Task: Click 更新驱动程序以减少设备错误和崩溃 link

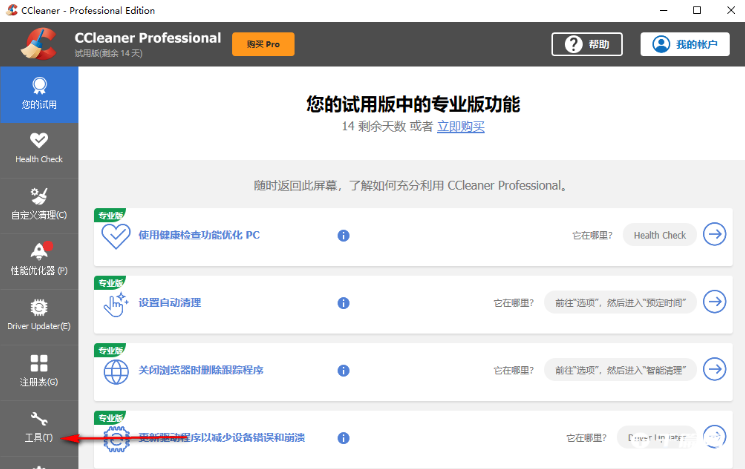Action: tap(221, 438)
